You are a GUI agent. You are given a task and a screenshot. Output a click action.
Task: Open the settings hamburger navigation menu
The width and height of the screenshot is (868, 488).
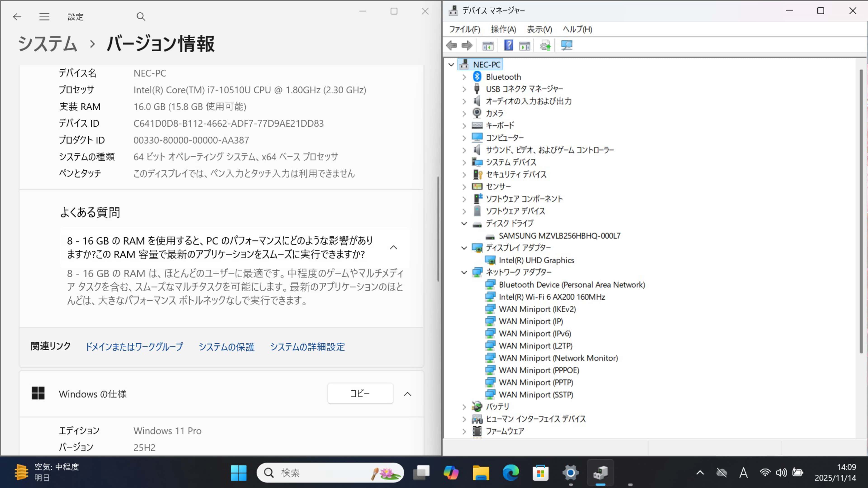pos(44,17)
